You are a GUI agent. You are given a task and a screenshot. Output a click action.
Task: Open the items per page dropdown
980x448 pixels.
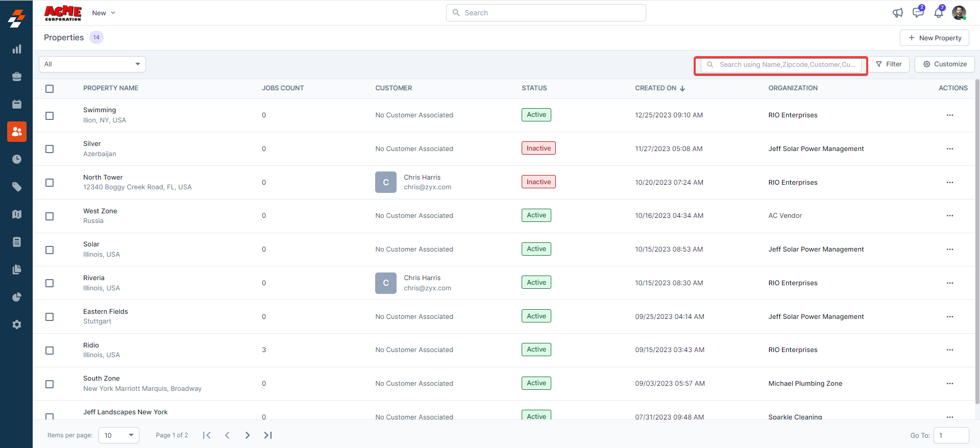click(118, 435)
